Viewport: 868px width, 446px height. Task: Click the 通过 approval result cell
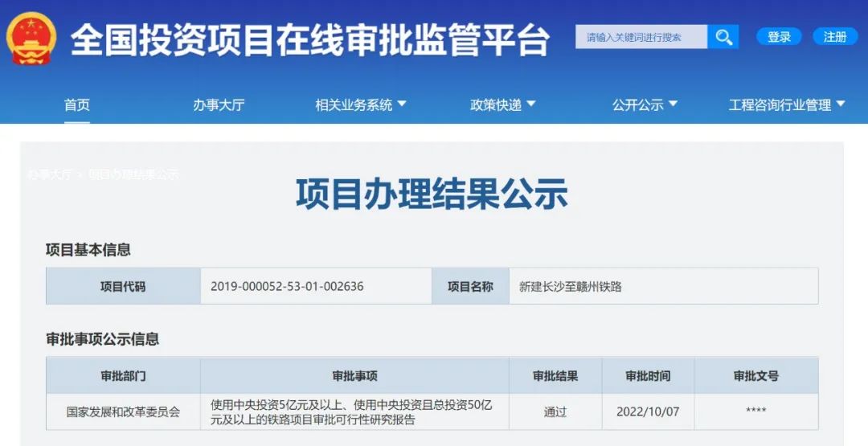(x=555, y=411)
